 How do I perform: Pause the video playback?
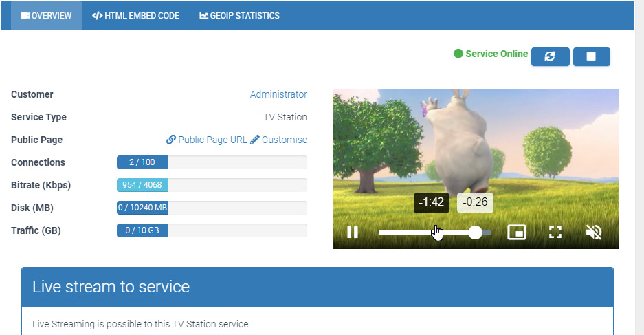click(x=353, y=233)
